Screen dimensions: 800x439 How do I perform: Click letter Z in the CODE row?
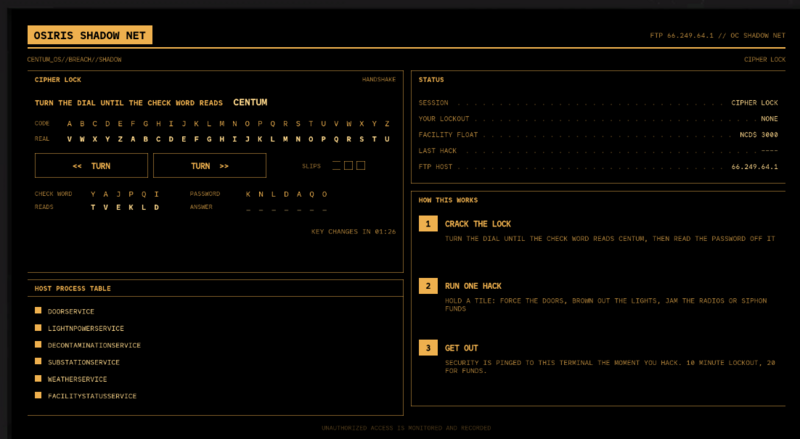click(387, 124)
